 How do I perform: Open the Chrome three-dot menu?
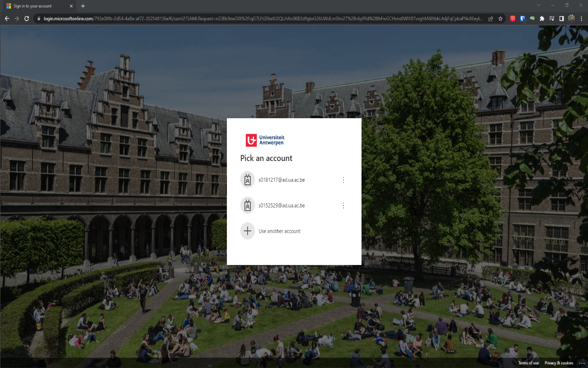tap(581, 19)
